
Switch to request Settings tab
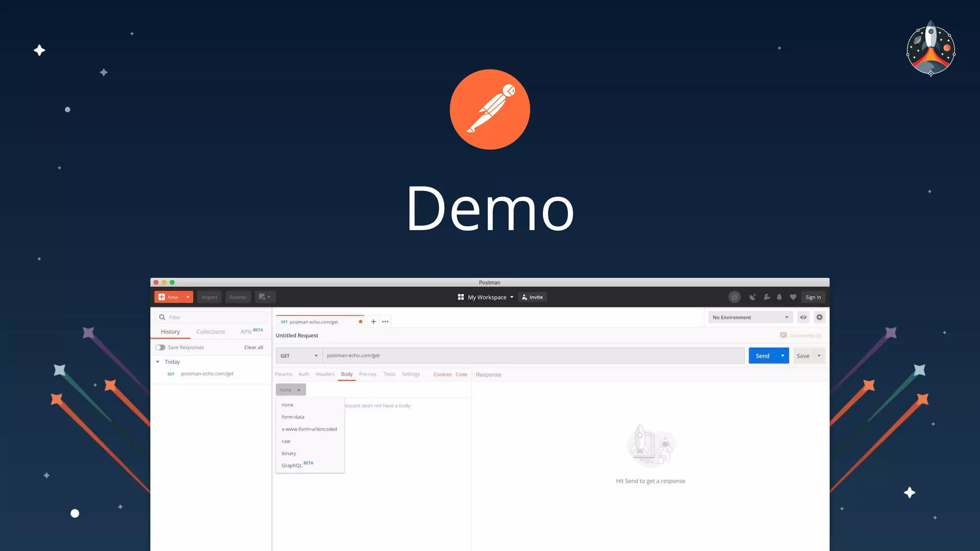tap(411, 374)
